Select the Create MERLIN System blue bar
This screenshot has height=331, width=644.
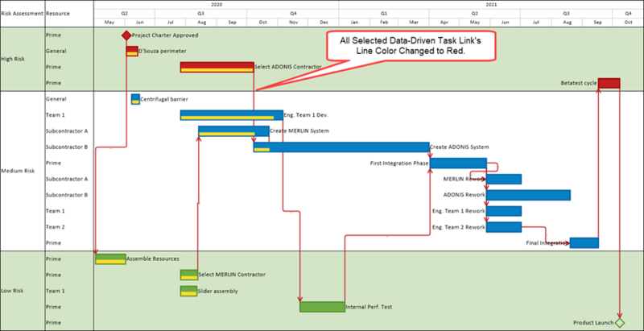[x=233, y=131]
